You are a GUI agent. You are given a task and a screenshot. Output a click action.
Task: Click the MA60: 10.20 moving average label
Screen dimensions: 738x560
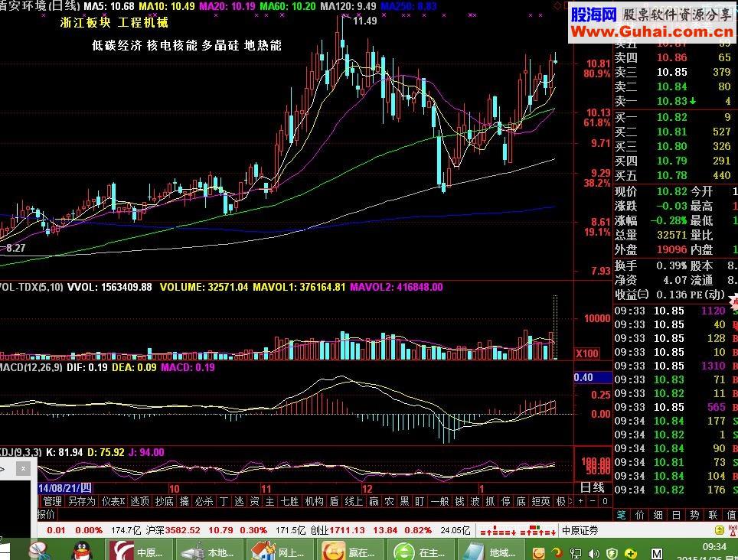[x=288, y=7]
